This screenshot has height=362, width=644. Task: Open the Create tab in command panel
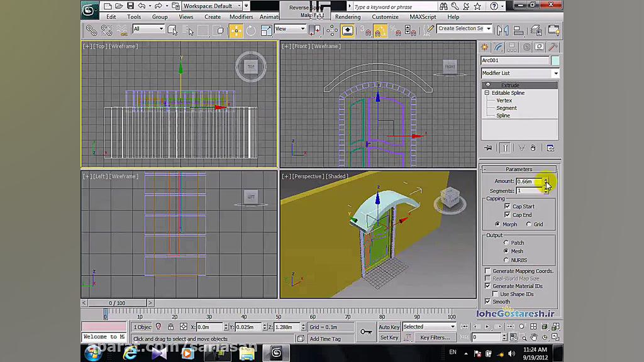coord(484,47)
